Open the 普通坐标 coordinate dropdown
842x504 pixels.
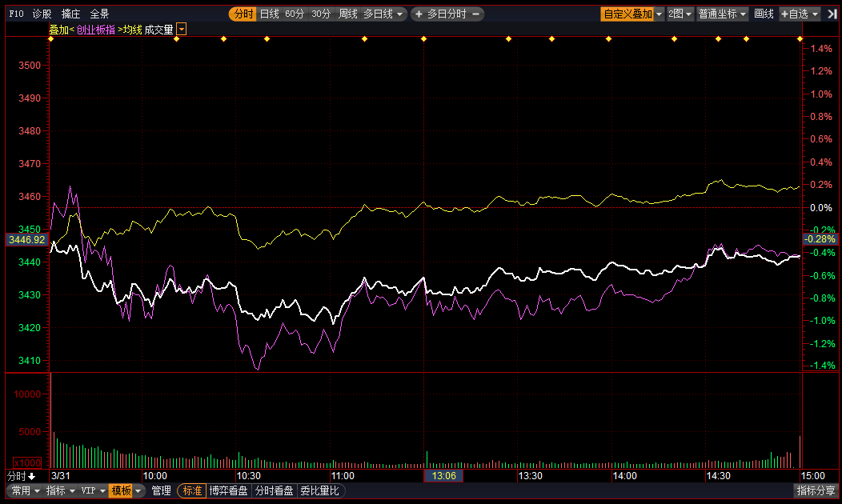pos(722,14)
